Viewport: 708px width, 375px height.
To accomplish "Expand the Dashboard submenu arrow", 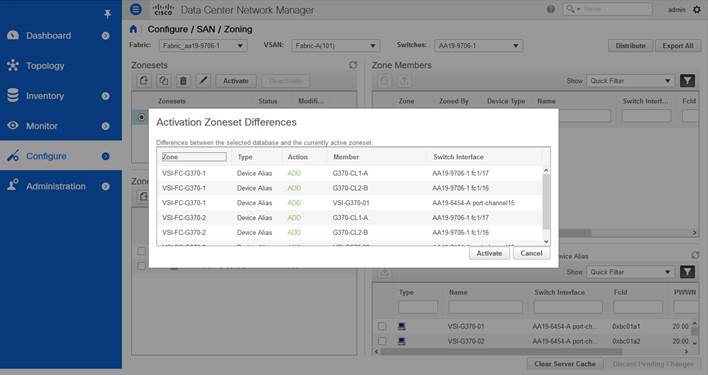I will coord(106,36).
